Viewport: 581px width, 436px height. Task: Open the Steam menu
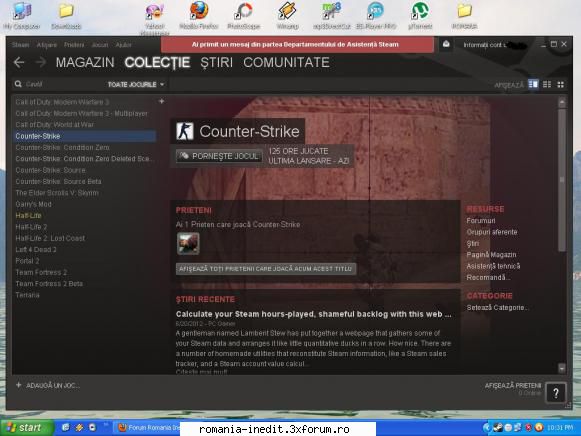20,45
